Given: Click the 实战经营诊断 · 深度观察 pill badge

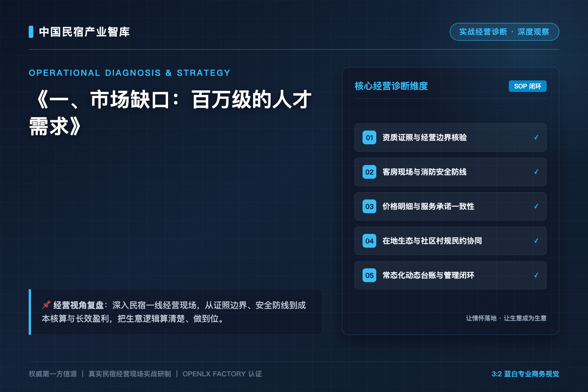Looking at the screenshot, I should [x=504, y=32].
